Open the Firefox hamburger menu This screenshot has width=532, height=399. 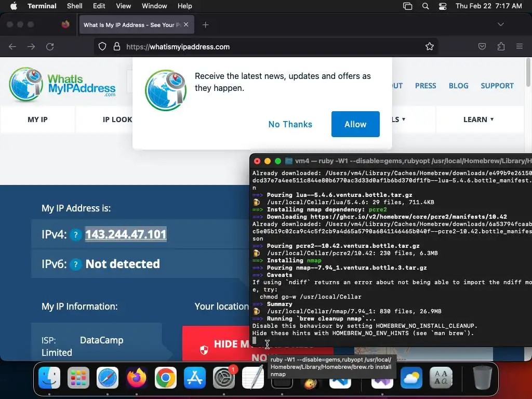(x=519, y=46)
